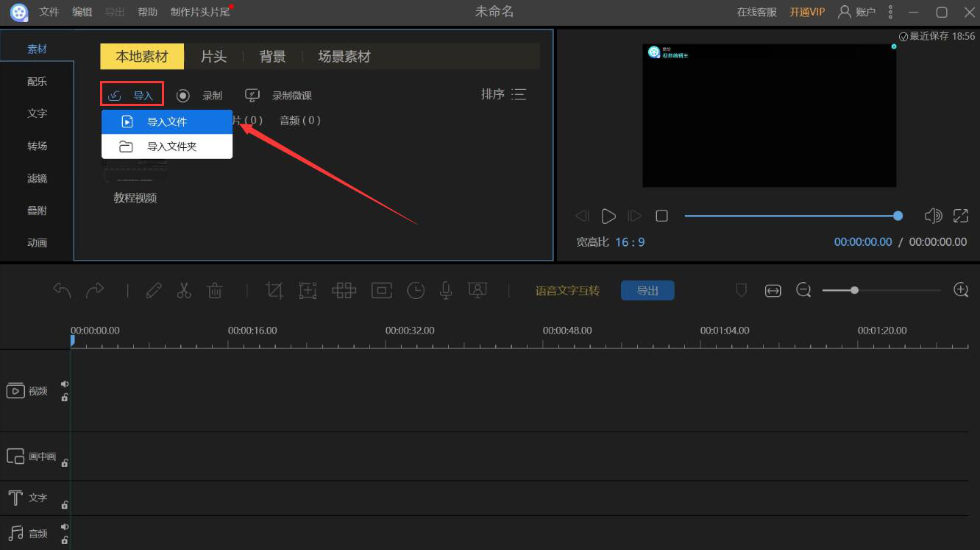Choose Import File from dropdown menu
Viewport: 980px width, 550px height.
(167, 122)
